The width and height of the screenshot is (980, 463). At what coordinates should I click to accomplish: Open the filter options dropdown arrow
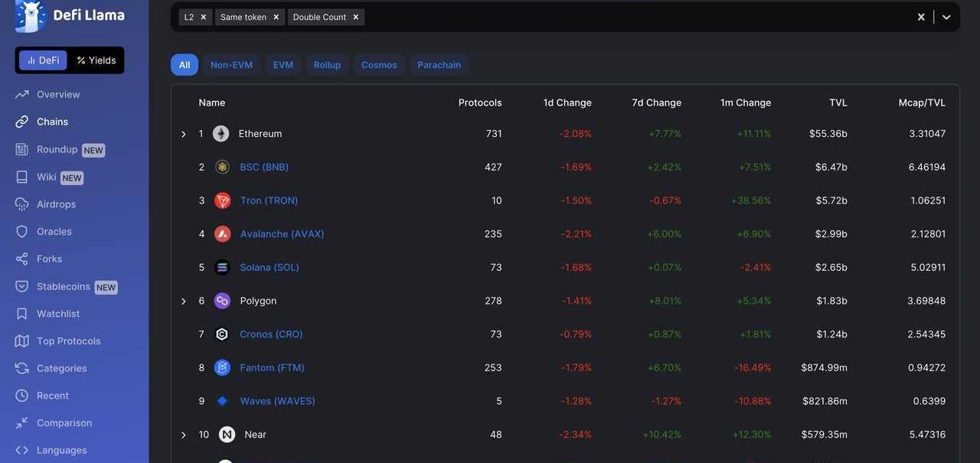(946, 17)
